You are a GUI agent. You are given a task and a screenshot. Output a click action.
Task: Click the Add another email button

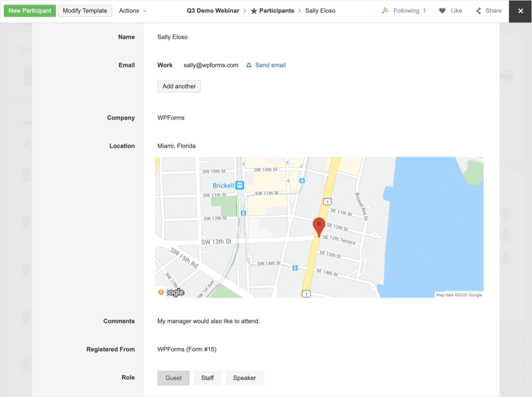(179, 86)
